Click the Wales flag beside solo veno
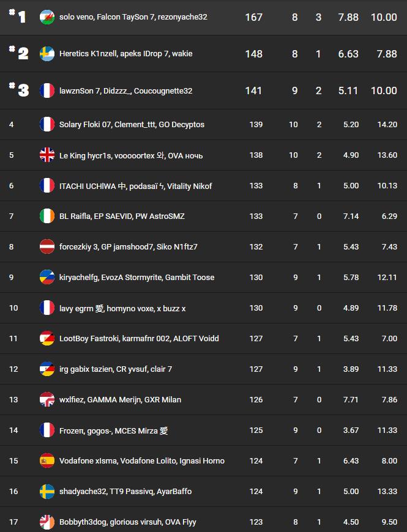Image resolution: width=407 pixels, height=532 pixels. 47,17
